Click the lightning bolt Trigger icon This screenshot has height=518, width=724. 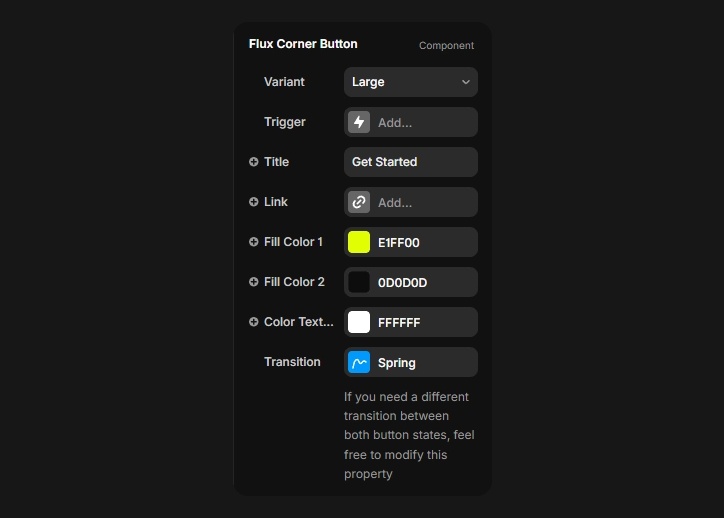point(359,122)
